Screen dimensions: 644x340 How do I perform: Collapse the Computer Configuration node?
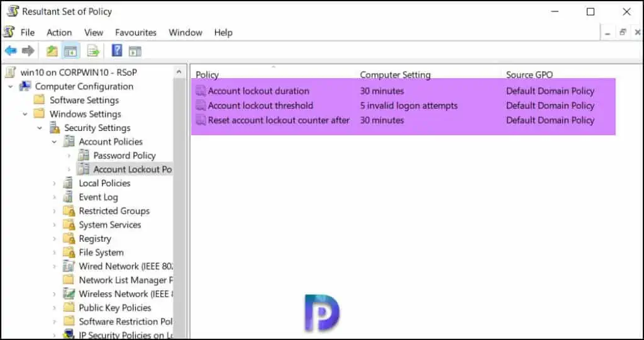tap(11, 87)
